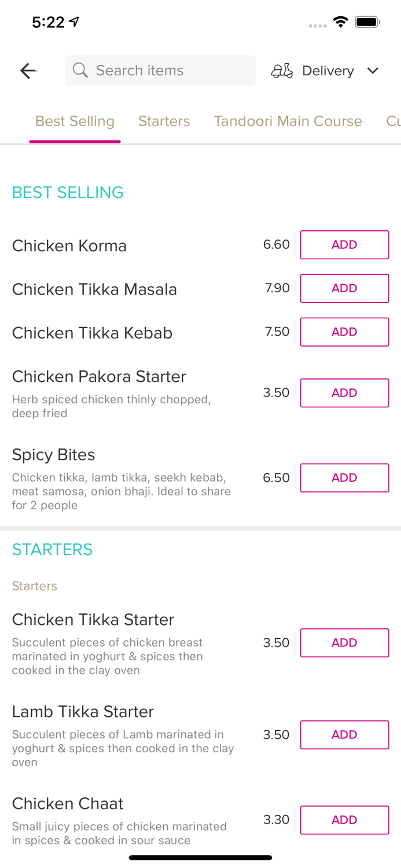
Task: Select the Tandoori Main Course tab
Action: click(288, 121)
